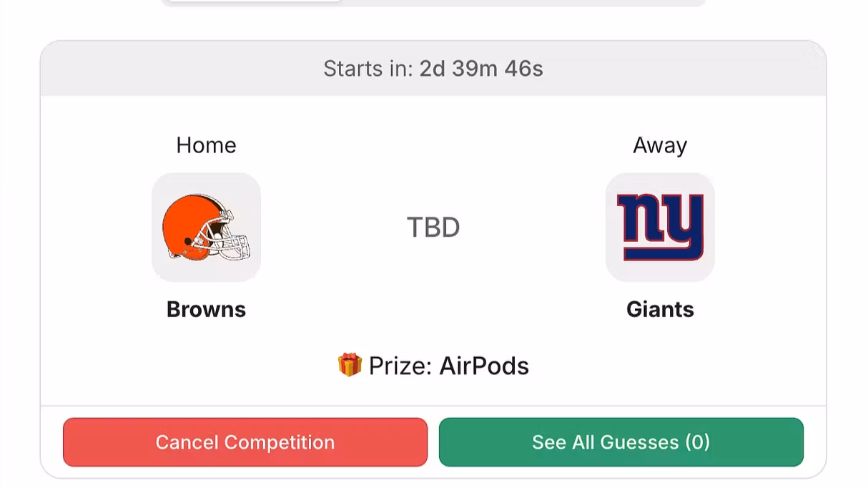The image size is (868, 488).
Task: Click the Away label above Giants
Action: point(659,145)
